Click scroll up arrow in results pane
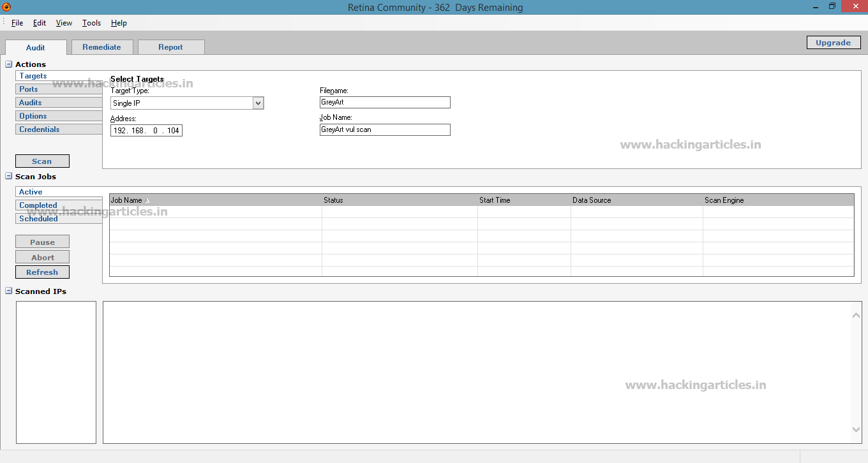Image resolution: width=868 pixels, height=463 pixels. click(857, 315)
